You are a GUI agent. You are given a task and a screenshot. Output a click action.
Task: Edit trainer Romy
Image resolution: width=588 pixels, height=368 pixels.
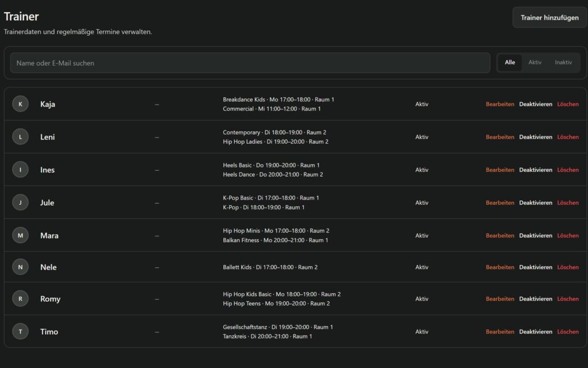pyautogui.click(x=500, y=299)
